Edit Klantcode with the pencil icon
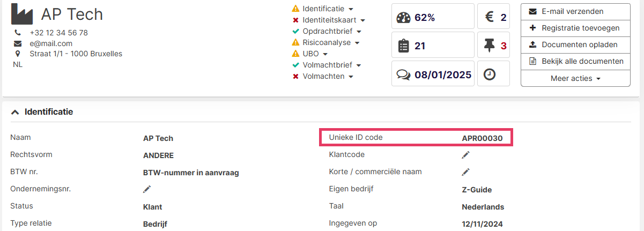The image size is (644, 231). [x=466, y=155]
